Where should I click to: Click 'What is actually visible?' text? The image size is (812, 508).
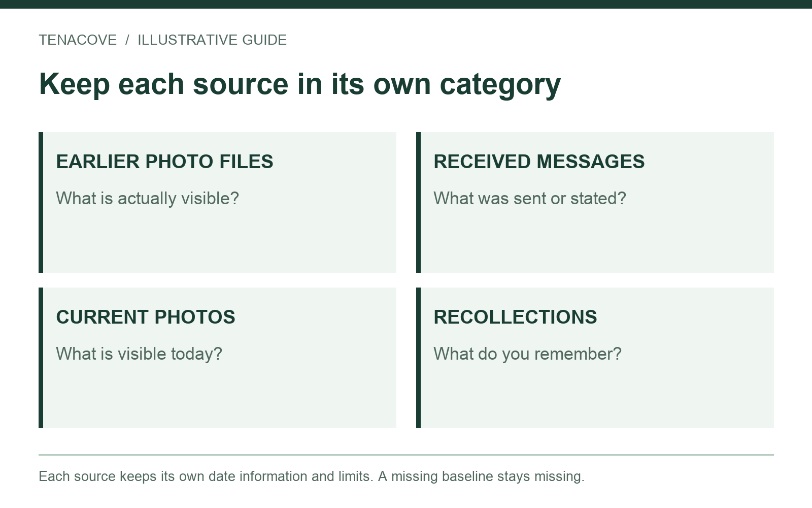147,198
